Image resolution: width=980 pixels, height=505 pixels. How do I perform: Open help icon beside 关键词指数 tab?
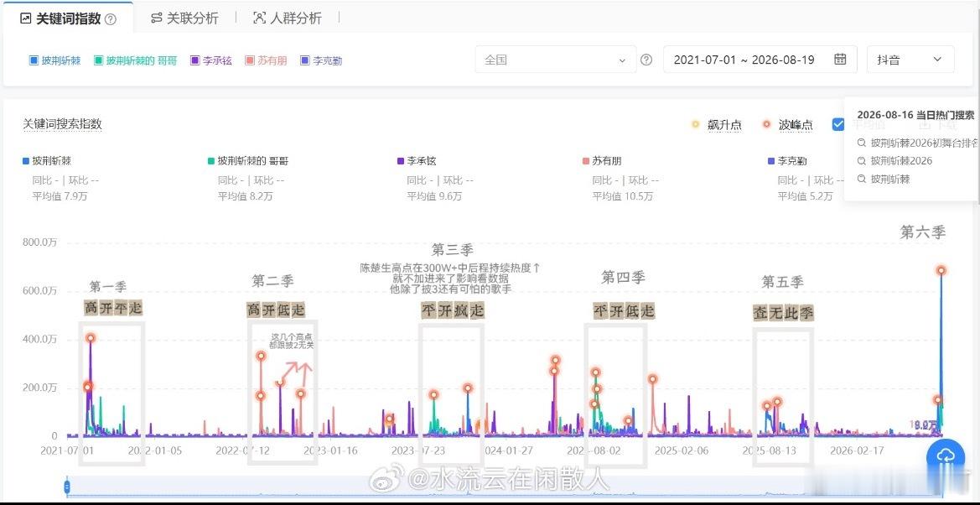tap(111, 19)
